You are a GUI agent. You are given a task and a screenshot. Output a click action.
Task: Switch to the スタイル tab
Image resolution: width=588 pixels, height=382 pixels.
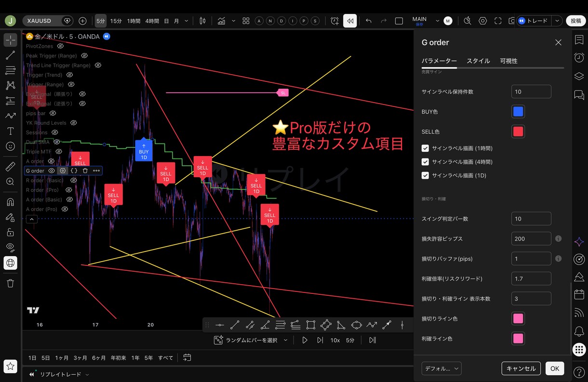click(x=478, y=61)
